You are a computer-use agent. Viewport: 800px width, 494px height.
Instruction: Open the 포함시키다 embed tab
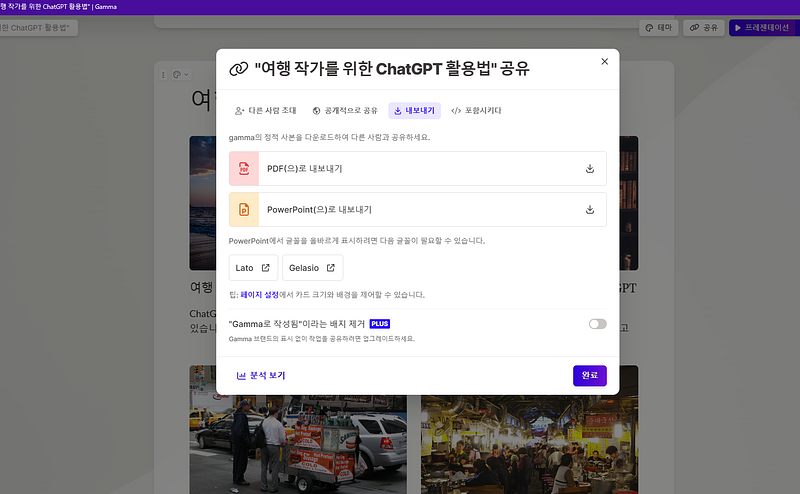pyautogui.click(x=477, y=110)
